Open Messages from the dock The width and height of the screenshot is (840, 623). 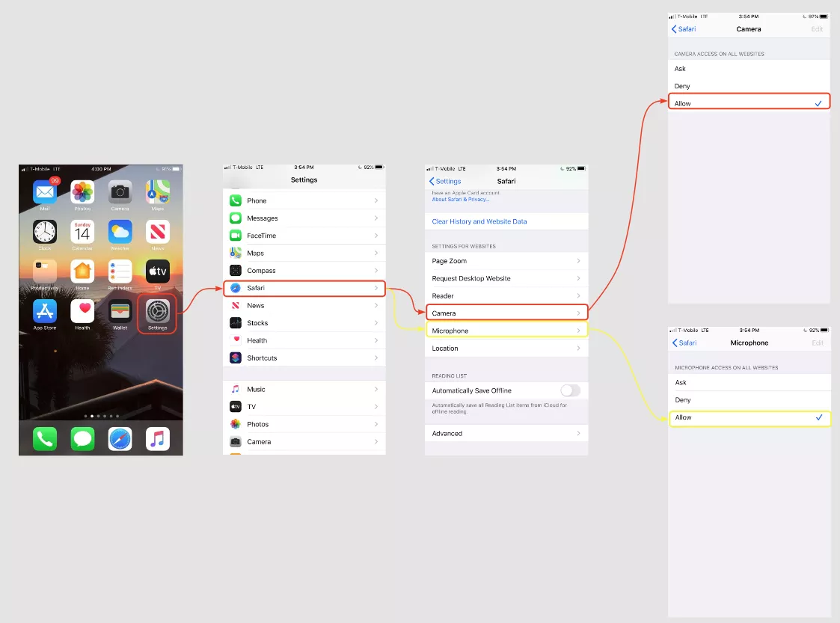point(82,439)
